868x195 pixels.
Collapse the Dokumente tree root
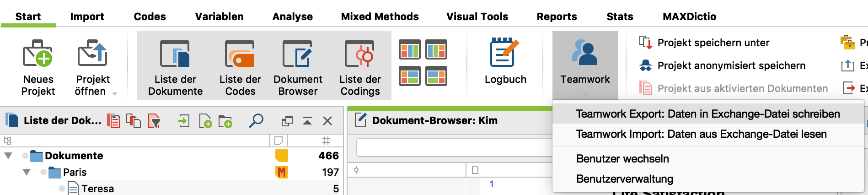[8, 156]
